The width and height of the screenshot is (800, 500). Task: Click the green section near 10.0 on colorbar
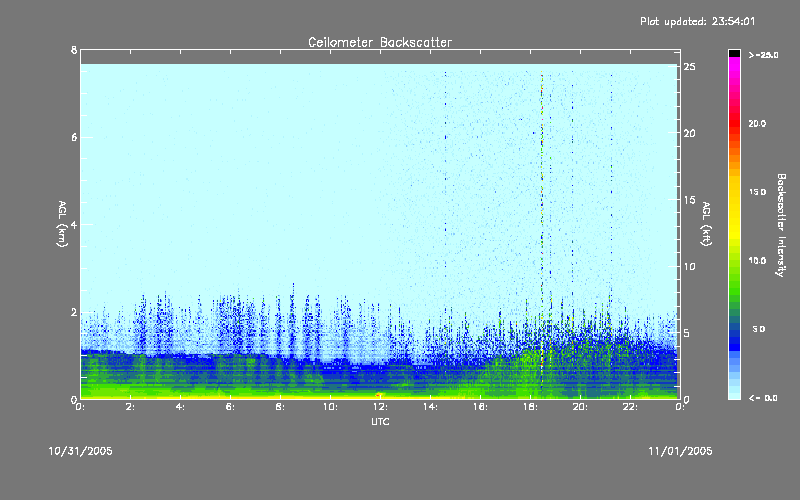pos(734,261)
